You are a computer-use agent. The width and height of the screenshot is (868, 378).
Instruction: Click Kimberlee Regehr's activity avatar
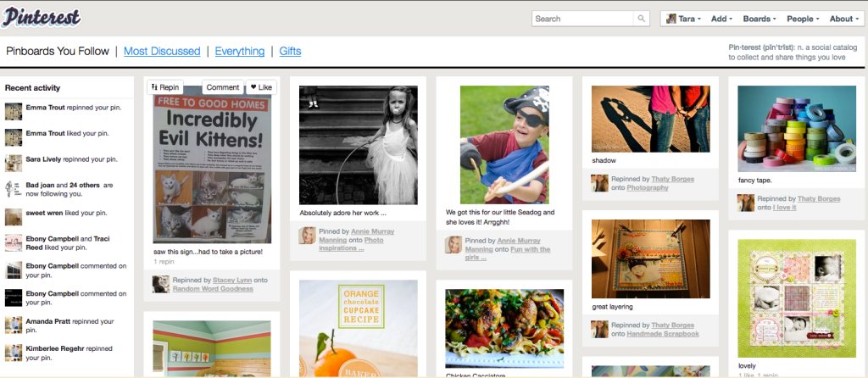14,353
